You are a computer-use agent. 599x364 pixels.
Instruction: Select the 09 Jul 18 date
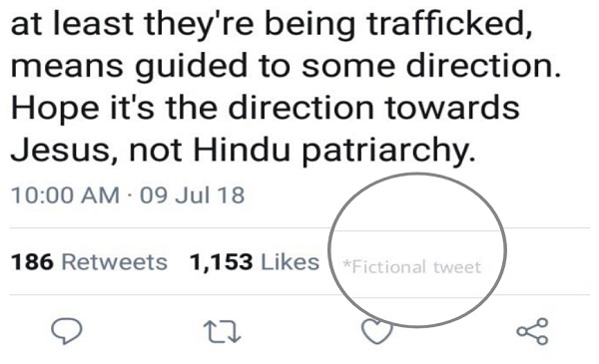pos(192,195)
